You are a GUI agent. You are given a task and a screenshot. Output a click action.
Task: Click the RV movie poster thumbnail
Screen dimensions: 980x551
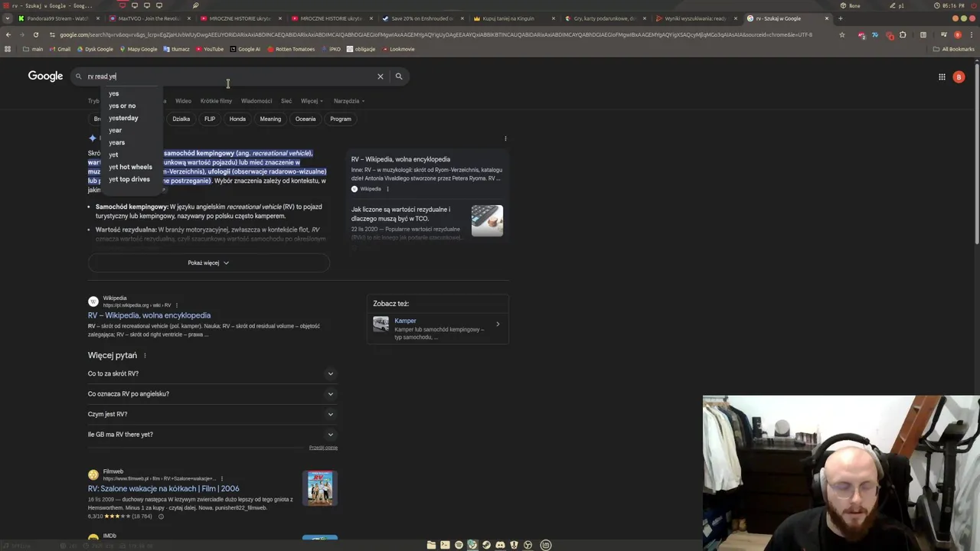(x=320, y=488)
